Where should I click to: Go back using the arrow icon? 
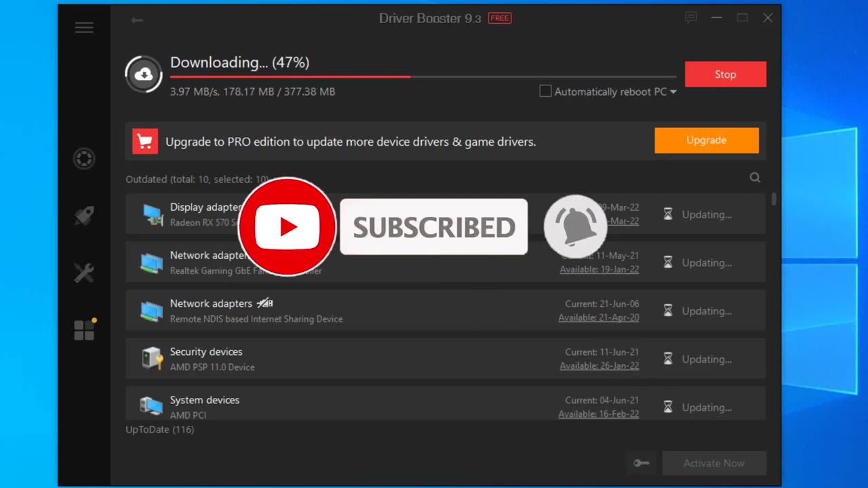click(x=137, y=20)
